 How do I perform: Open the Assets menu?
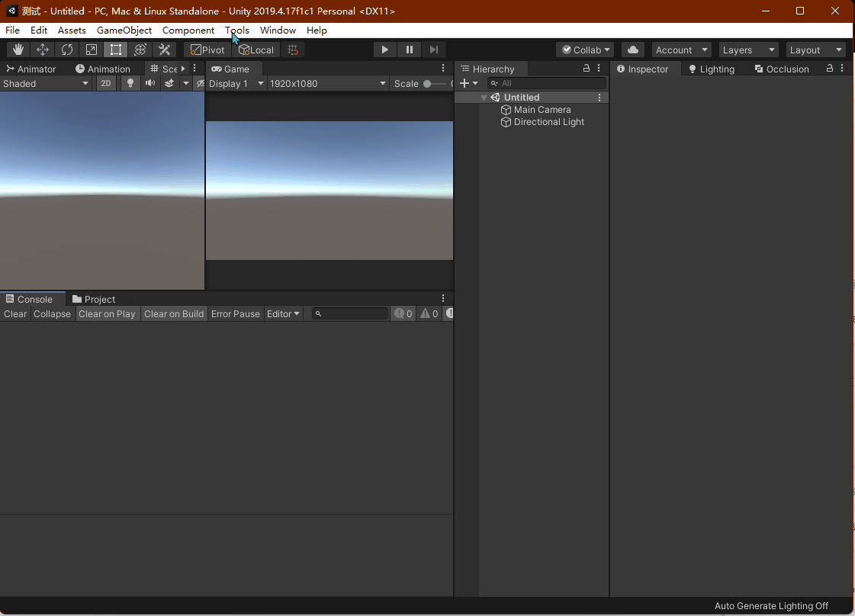click(72, 30)
